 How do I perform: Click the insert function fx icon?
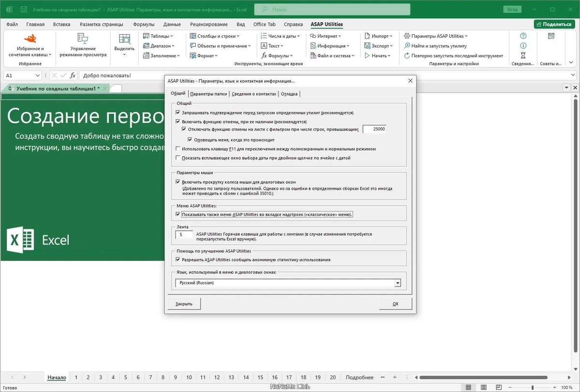click(72, 75)
